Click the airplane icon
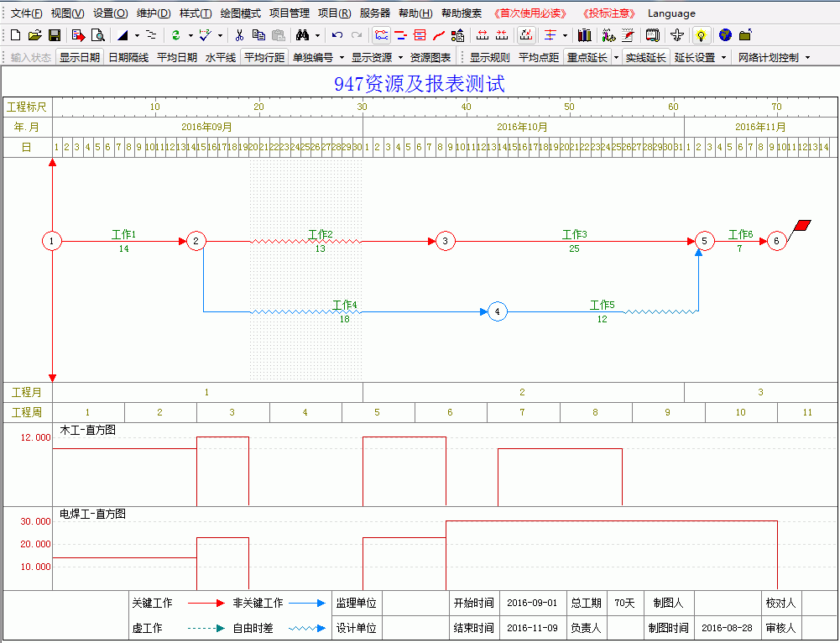The width and height of the screenshot is (840, 643). pyautogui.click(x=676, y=35)
